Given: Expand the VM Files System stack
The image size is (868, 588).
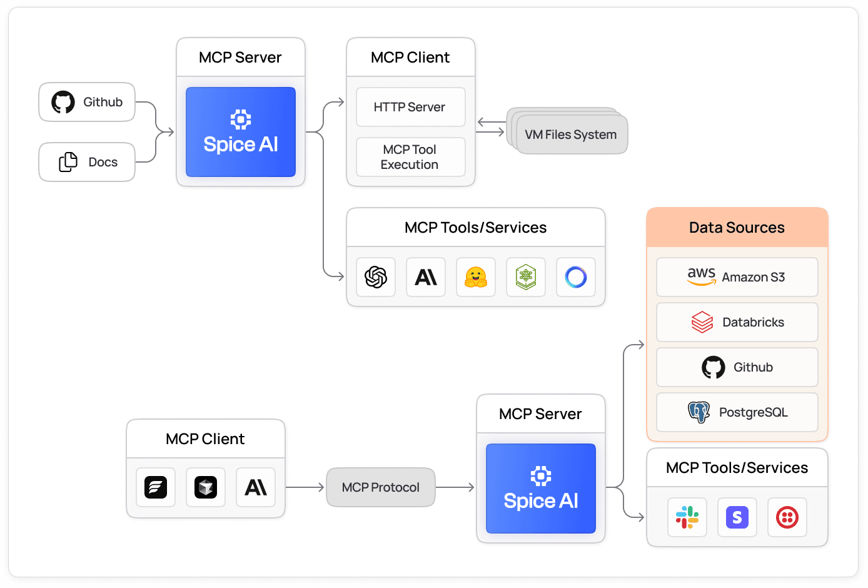Looking at the screenshot, I should [x=570, y=134].
